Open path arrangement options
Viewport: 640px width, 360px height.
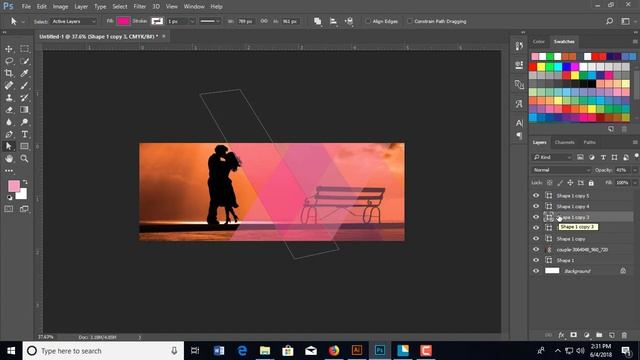[349, 21]
